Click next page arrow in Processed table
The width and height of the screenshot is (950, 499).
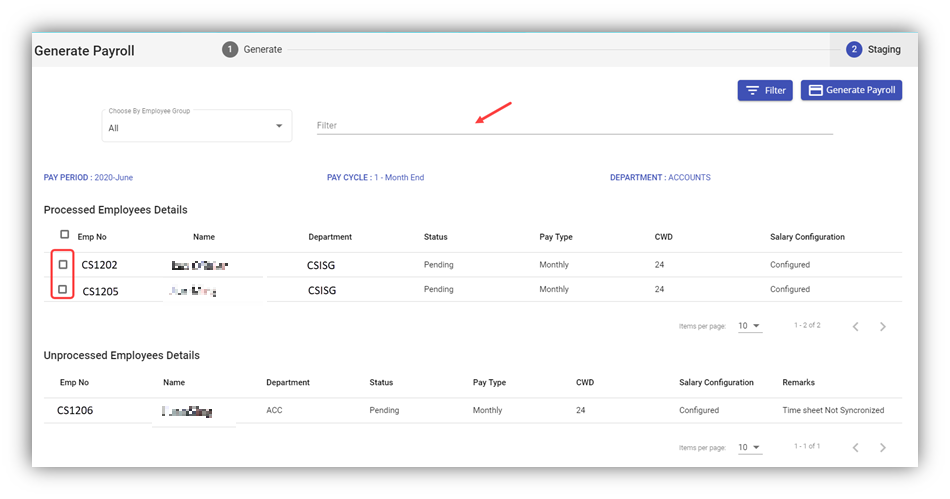click(882, 326)
